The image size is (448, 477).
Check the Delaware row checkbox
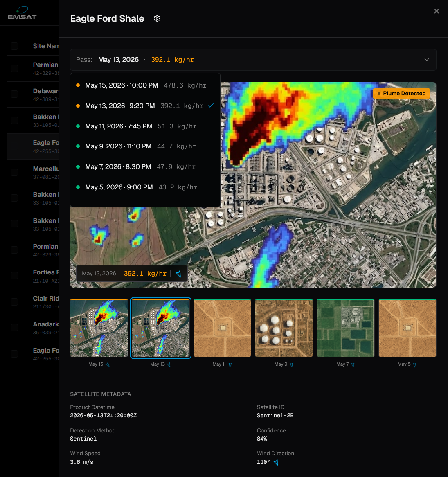pos(14,94)
